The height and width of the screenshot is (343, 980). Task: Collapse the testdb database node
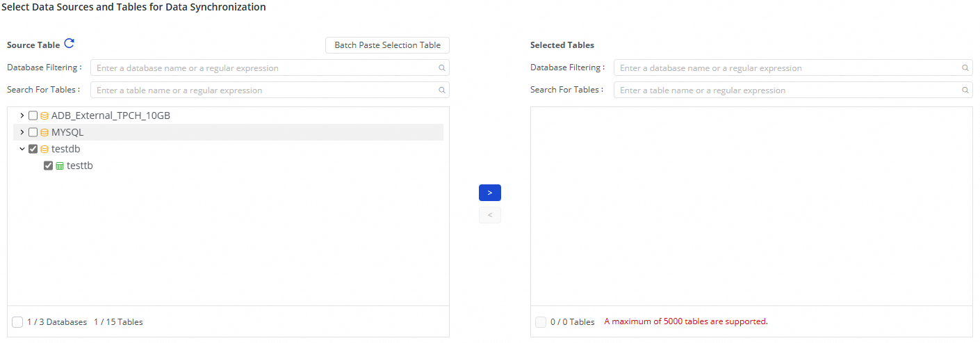click(x=22, y=149)
